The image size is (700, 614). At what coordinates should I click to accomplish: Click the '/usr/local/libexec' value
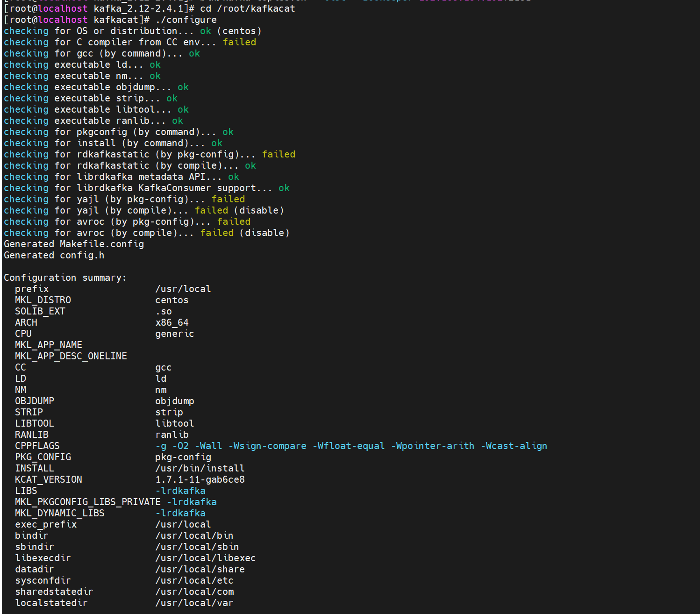point(206,558)
